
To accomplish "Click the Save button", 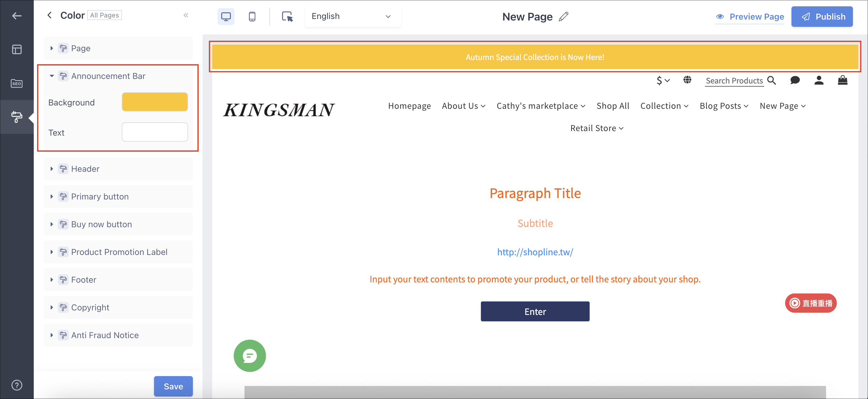I will coord(173,386).
